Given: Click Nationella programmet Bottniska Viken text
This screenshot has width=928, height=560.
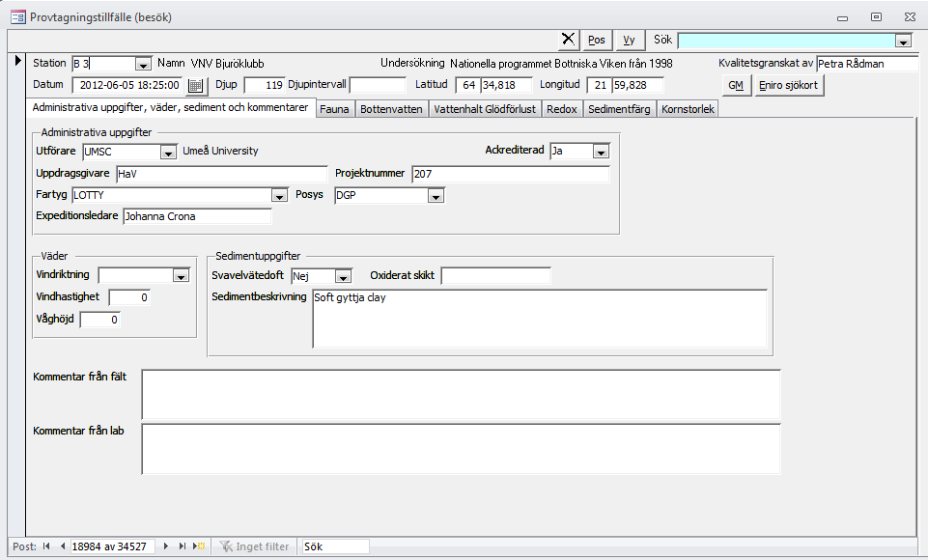Looking at the screenshot, I should tap(561, 64).
